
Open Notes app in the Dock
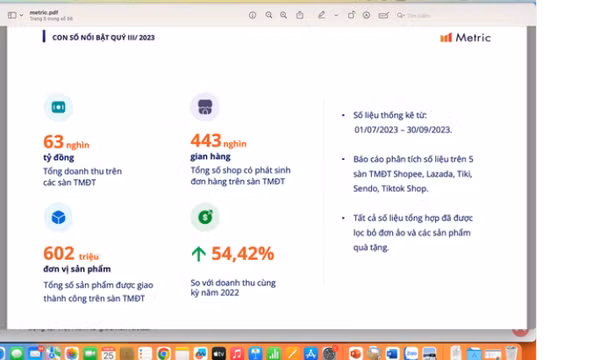click(x=182, y=353)
